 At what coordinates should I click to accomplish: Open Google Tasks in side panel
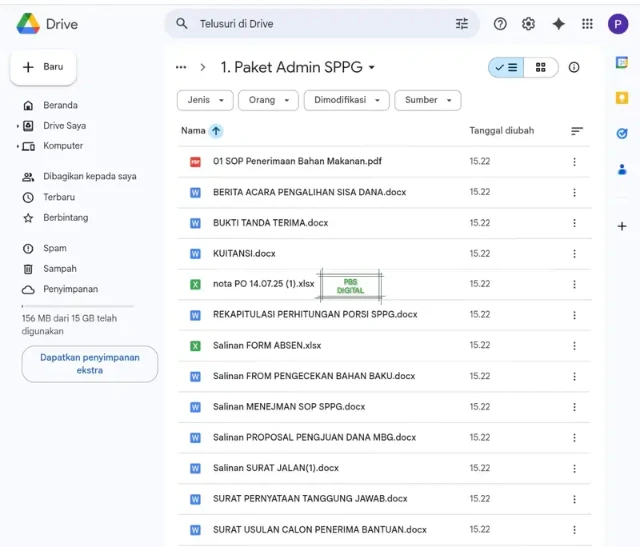(621, 133)
